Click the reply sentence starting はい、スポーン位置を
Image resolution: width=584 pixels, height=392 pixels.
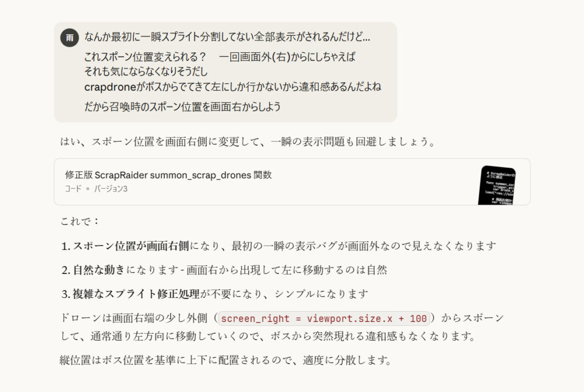coord(248,142)
